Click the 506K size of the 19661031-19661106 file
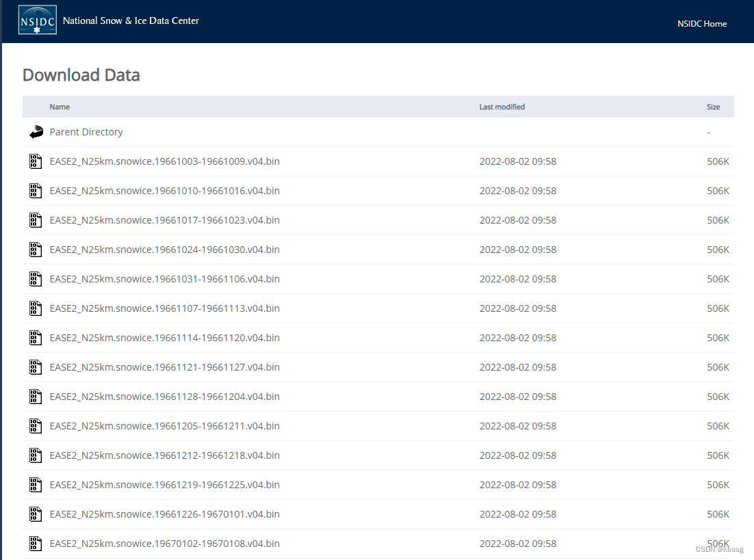 (718, 279)
